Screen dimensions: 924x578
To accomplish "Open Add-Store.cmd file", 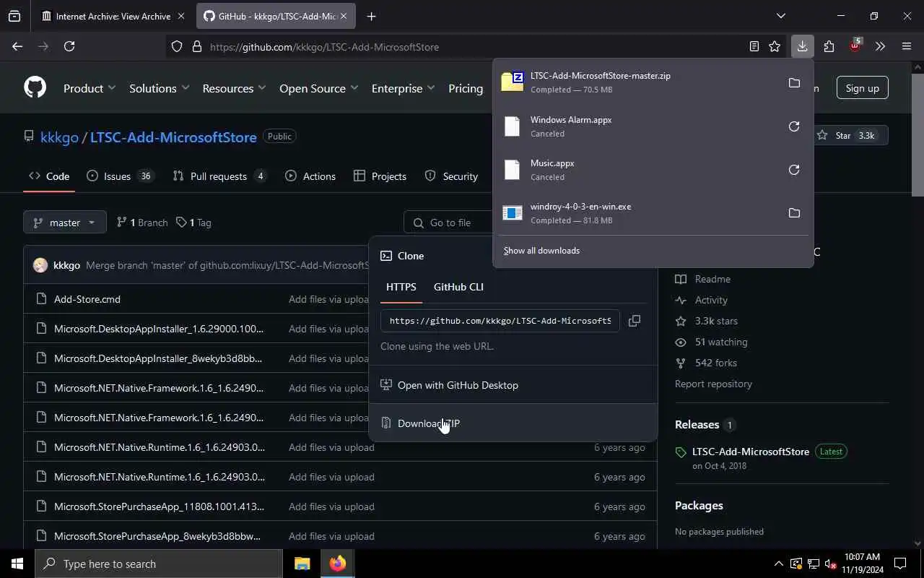I will (87, 299).
